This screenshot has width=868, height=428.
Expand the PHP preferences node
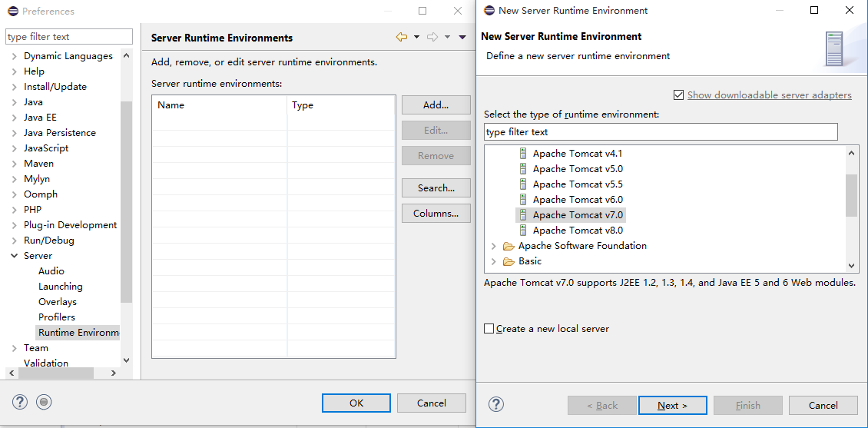pyautogui.click(x=14, y=209)
